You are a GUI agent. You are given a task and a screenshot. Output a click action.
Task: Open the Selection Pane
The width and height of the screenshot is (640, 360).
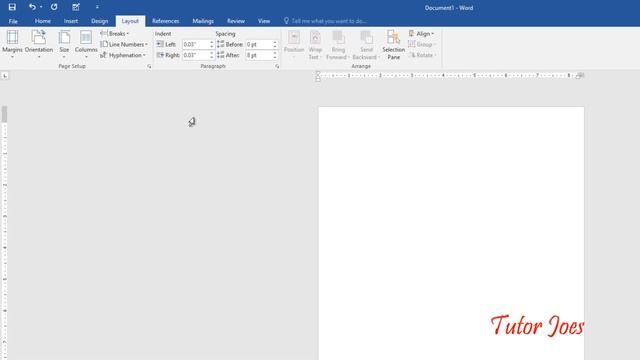[393, 44]
